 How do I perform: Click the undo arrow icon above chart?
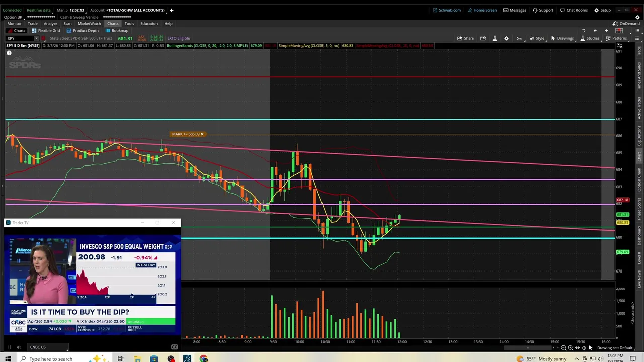(584, 31)
